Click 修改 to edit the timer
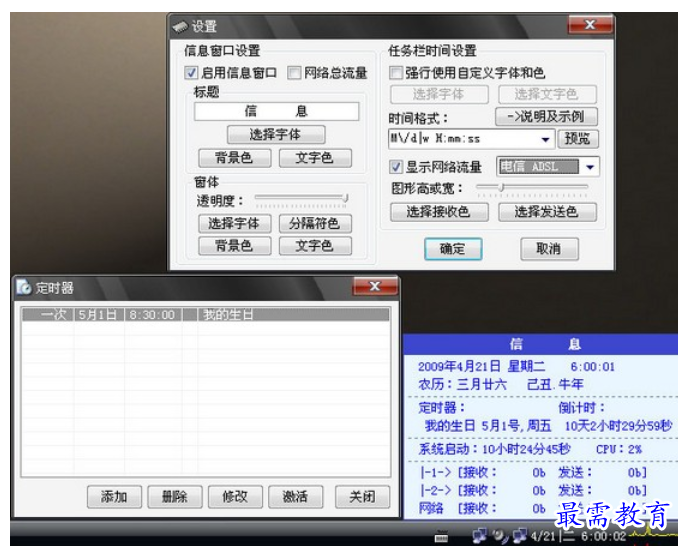This screenshot has width=678, height=546. click(235, 497)
